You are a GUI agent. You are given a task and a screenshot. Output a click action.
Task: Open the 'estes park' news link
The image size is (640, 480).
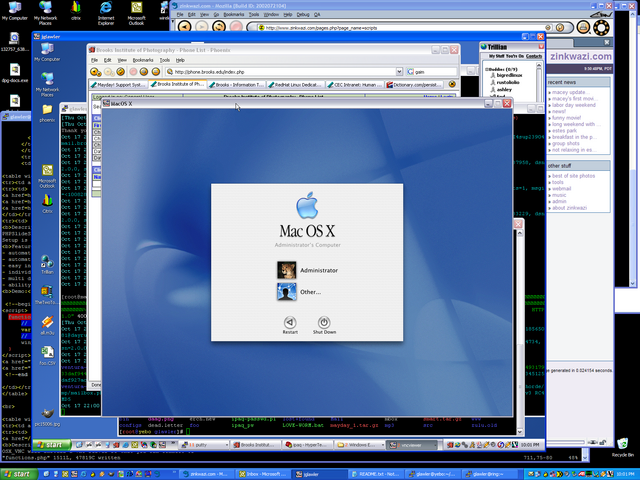pyautogui.click(x=564, y=131)
